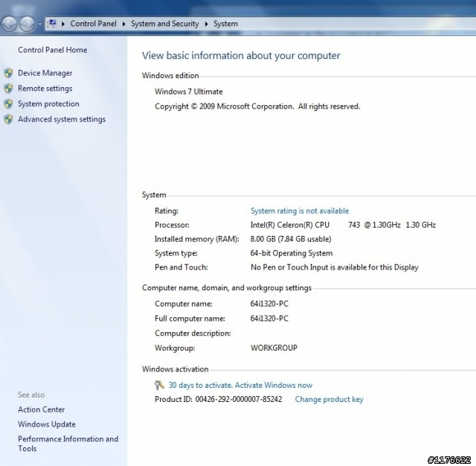Click 64-bit Operating System text
This screenshot has width=476, height=466.
(x=292, y=253)
